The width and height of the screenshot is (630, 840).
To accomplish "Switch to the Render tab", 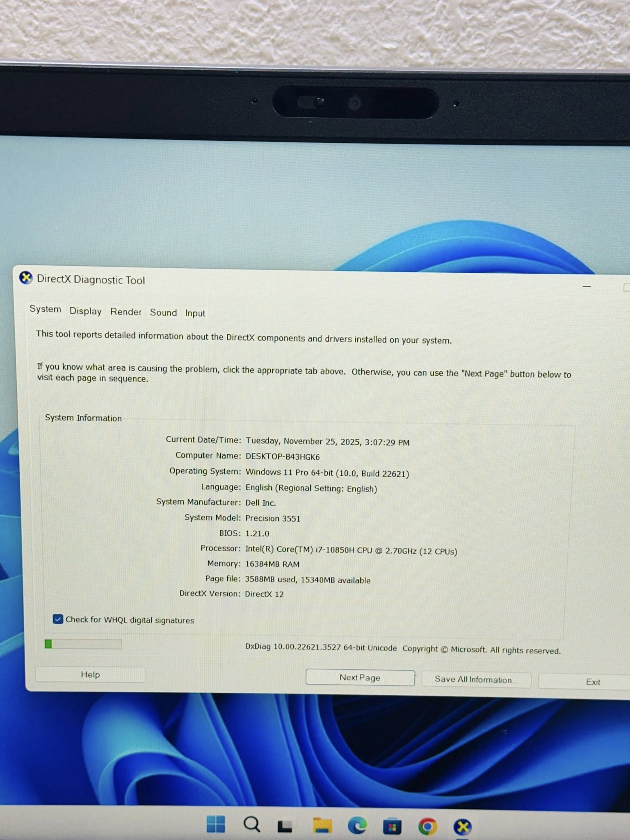I will pyautogui.click(x=126, y=312).
